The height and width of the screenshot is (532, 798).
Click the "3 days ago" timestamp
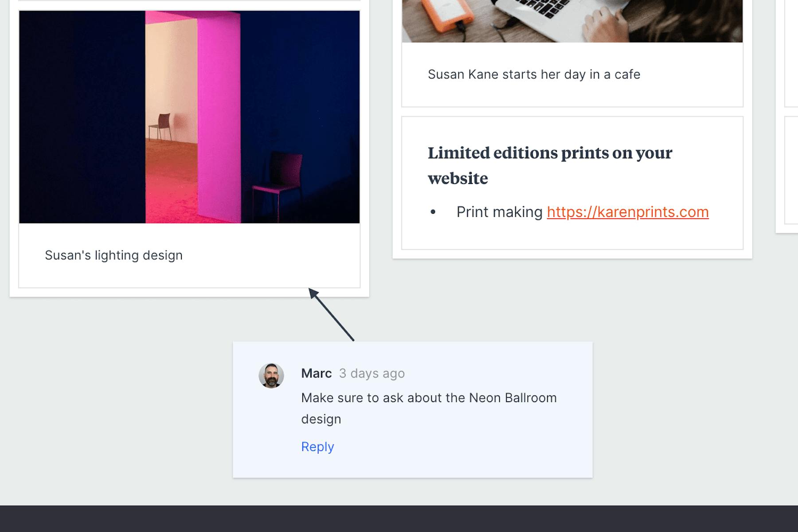[372, 374]
